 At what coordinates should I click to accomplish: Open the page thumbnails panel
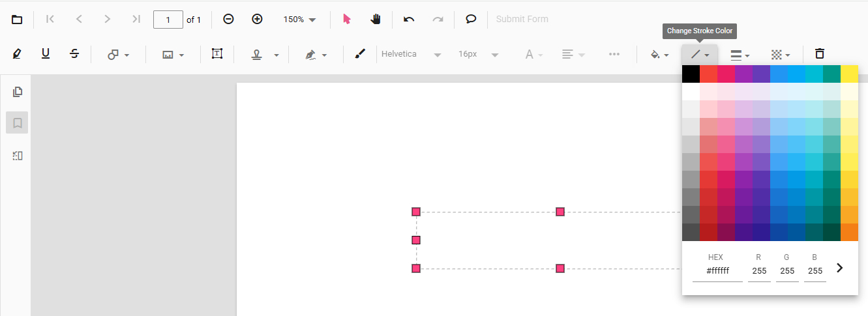[18, 92]
